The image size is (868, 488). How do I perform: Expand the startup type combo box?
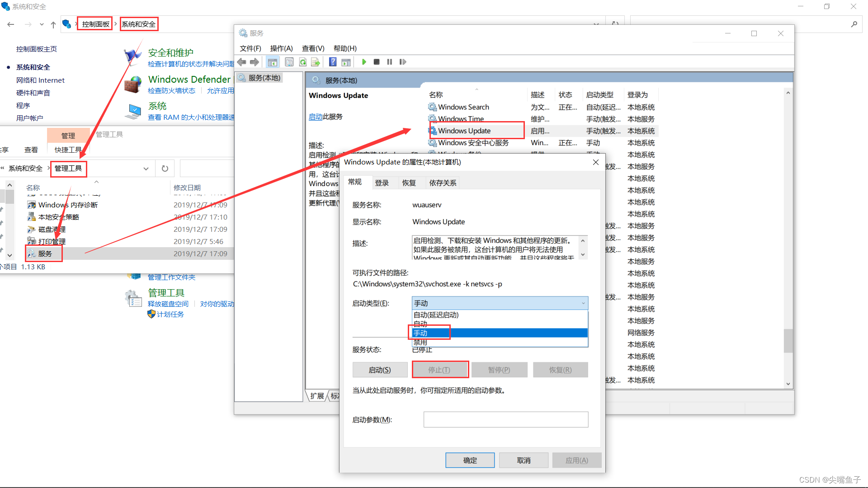[583, 303]
